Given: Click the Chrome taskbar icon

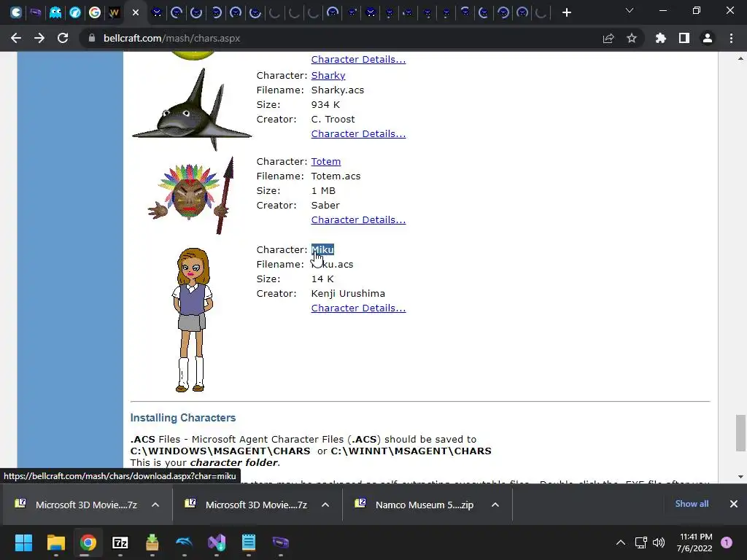Looking at the screenshot, I should click(x=88, y=542).
